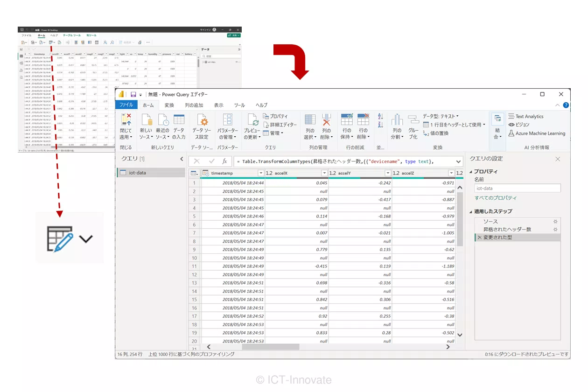Open the accelY column filter dropdown
The height and width of the screenshot is (392, 588).
click(387, 173)
